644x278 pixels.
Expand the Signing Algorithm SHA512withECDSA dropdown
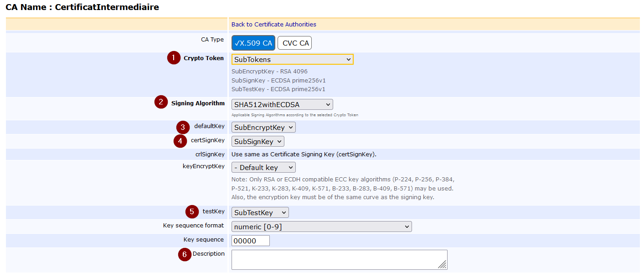(x=282, y=104)
